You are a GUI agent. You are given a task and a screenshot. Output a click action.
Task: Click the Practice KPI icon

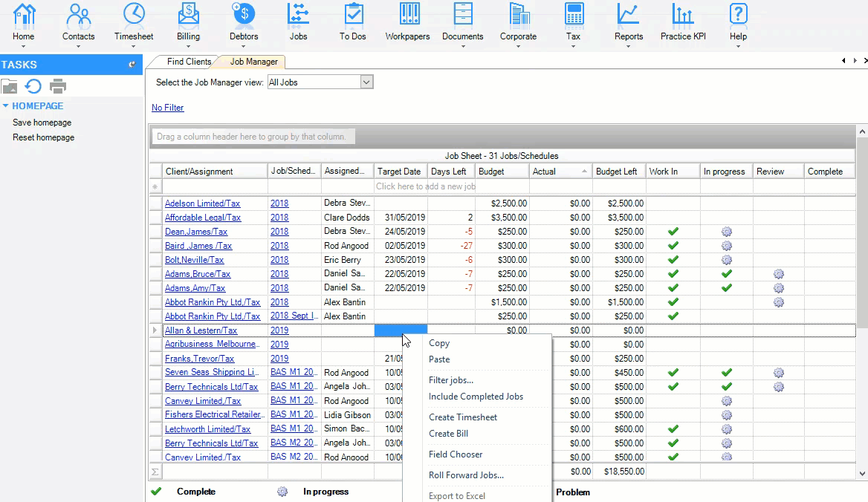[x=683, y=15]
